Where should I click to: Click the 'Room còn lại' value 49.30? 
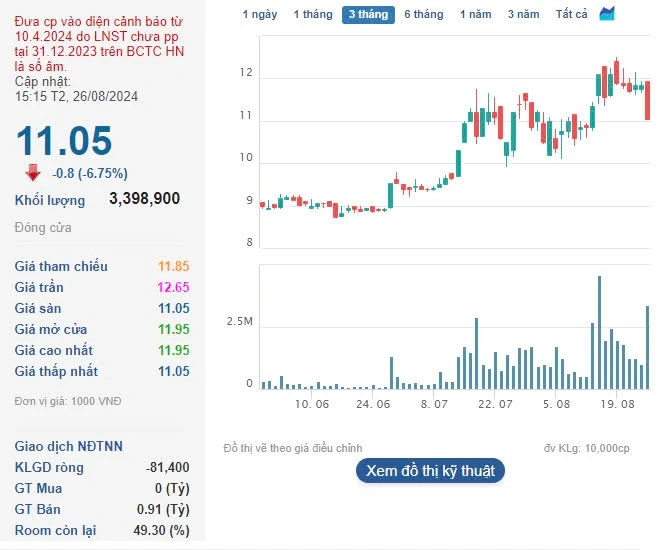pyautogui.click(x=161, y=530)
